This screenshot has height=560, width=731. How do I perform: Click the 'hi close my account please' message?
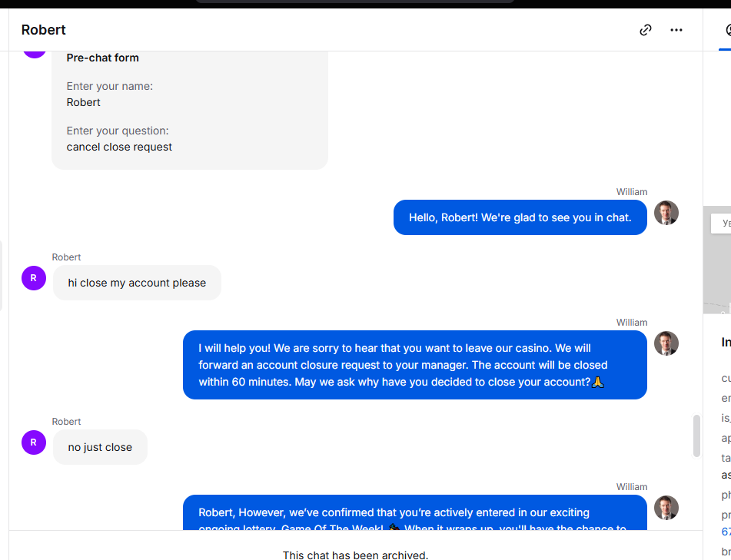[137, 283]
